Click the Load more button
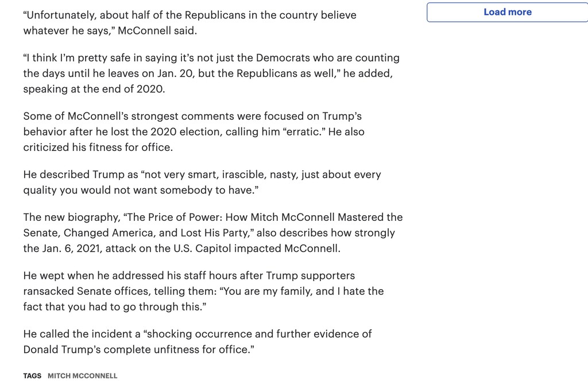Screen dimensions: 588x389 (508, 12)
